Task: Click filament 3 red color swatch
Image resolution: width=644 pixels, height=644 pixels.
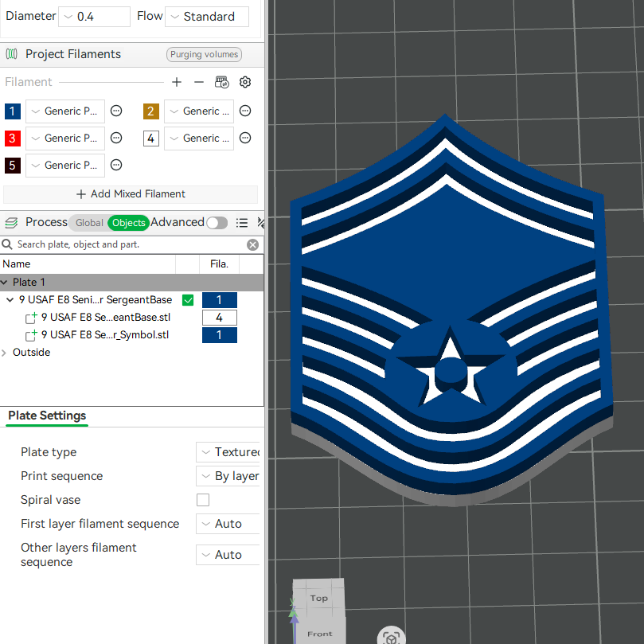Action: coord(13,139)
